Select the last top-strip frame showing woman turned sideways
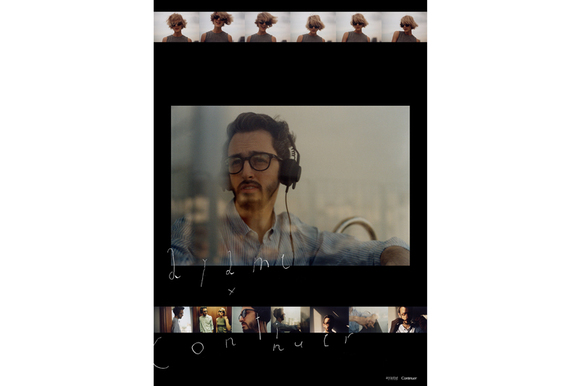Viewport: 580px width, 386px height. 404,27
